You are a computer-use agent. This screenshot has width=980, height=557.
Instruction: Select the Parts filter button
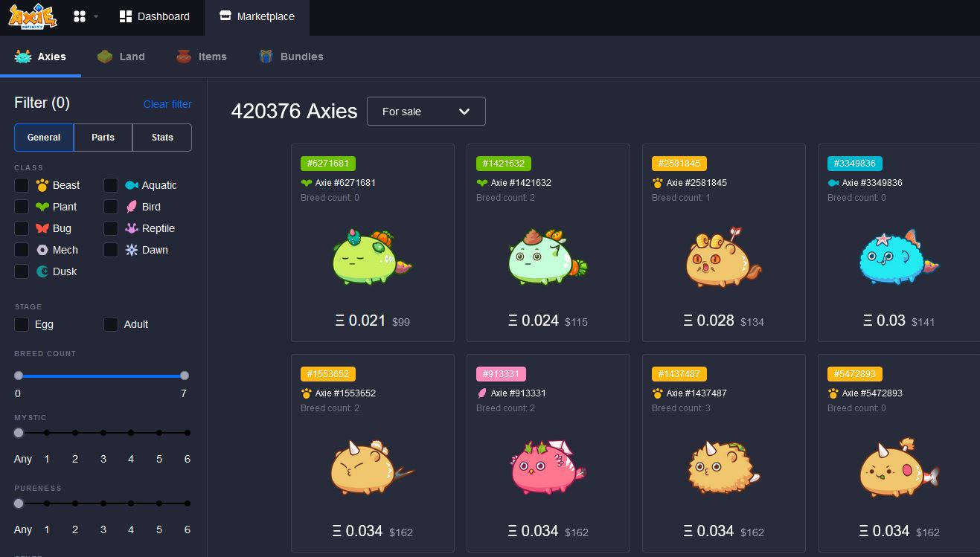point(103,138)
